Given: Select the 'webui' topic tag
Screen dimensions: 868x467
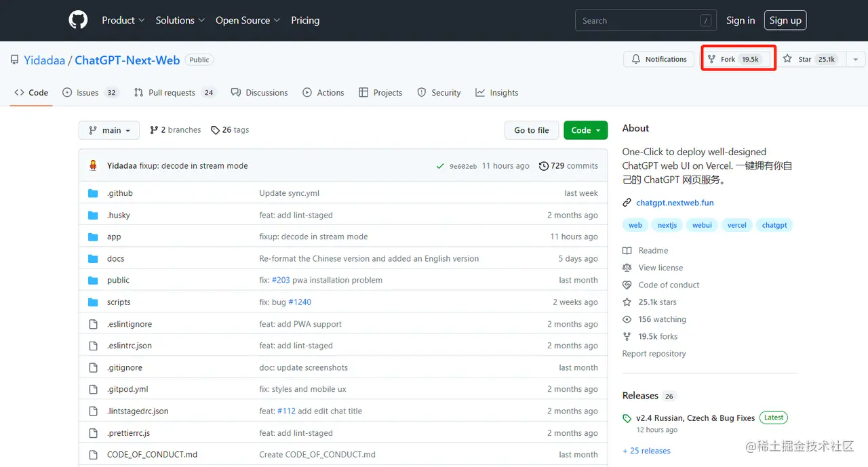Looking at the screenshot, I should click(703, 225).
